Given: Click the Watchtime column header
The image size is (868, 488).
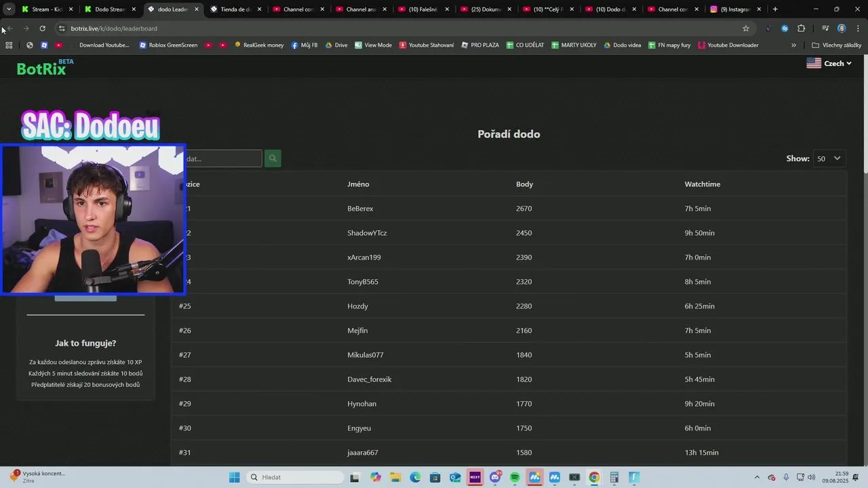Looking at the screenshot, I should pyautogui.click(x=703, y=184).
